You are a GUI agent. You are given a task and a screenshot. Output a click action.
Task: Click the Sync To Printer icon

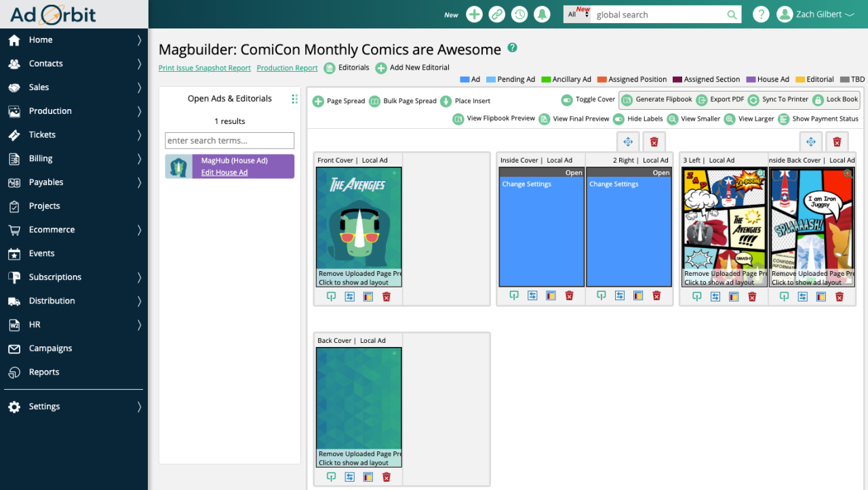pos(753,100)
